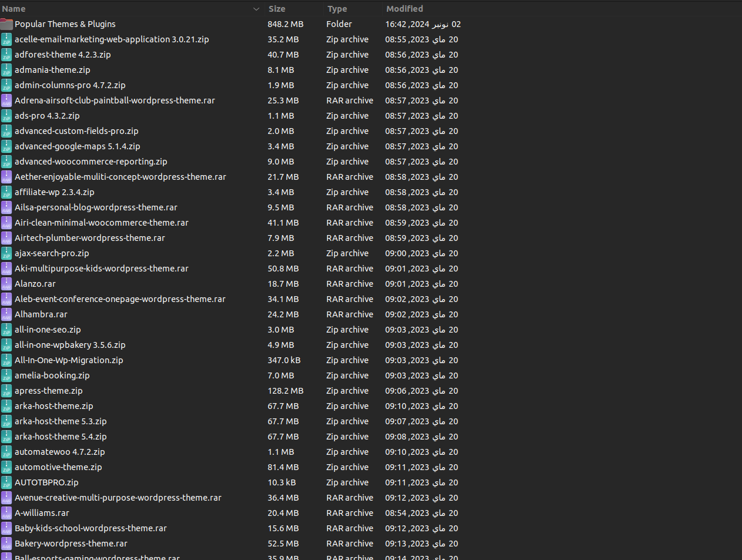Select file name automatewoo 4.7.2.zip
The image size is (742, 560).
pos(60,452)
